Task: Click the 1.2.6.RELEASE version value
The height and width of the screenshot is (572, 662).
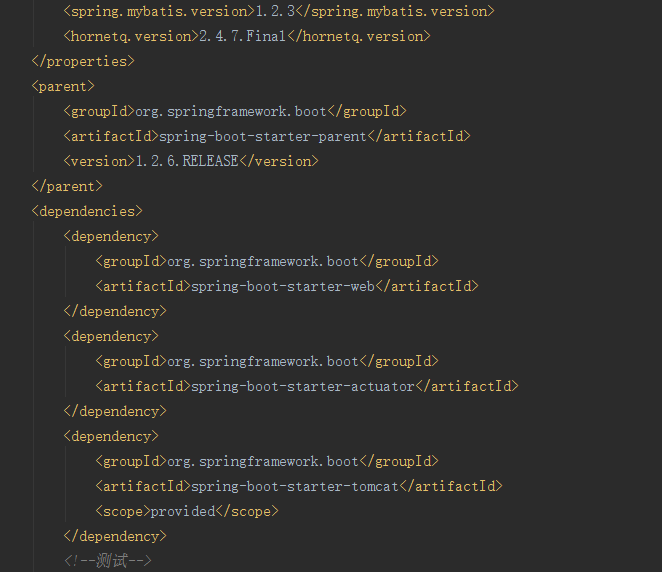Action: 187,161
